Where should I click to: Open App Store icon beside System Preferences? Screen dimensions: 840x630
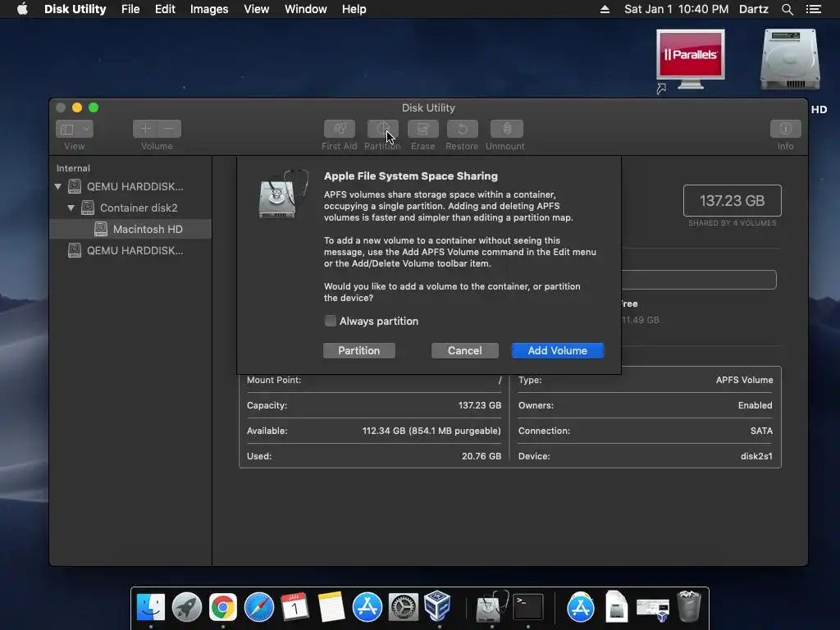(367, 607)
